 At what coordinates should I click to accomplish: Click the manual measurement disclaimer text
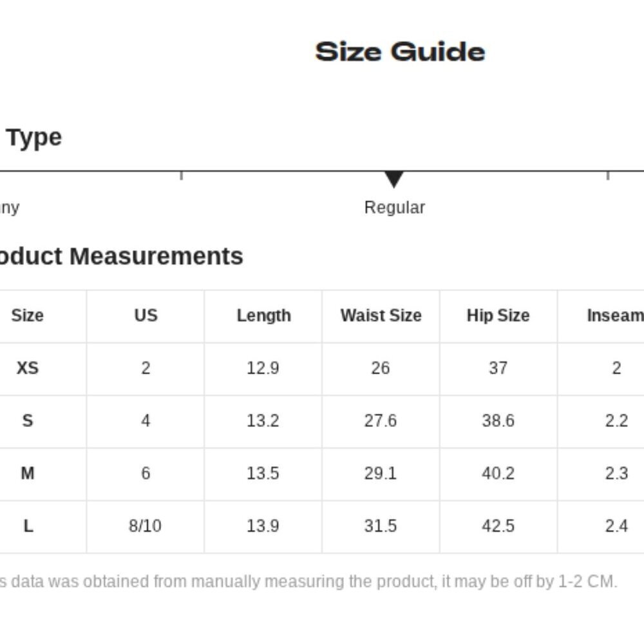(309, 582)
